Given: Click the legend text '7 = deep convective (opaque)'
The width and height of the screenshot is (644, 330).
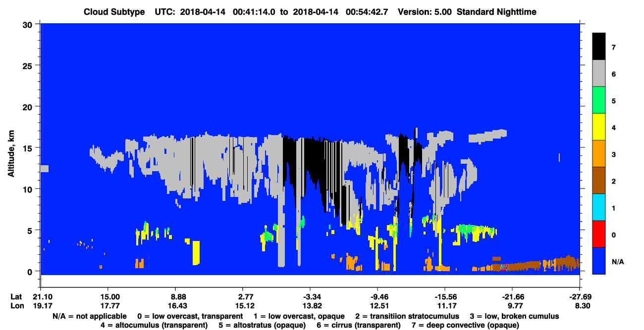Looking at the screenshot, I should (466, 325).
